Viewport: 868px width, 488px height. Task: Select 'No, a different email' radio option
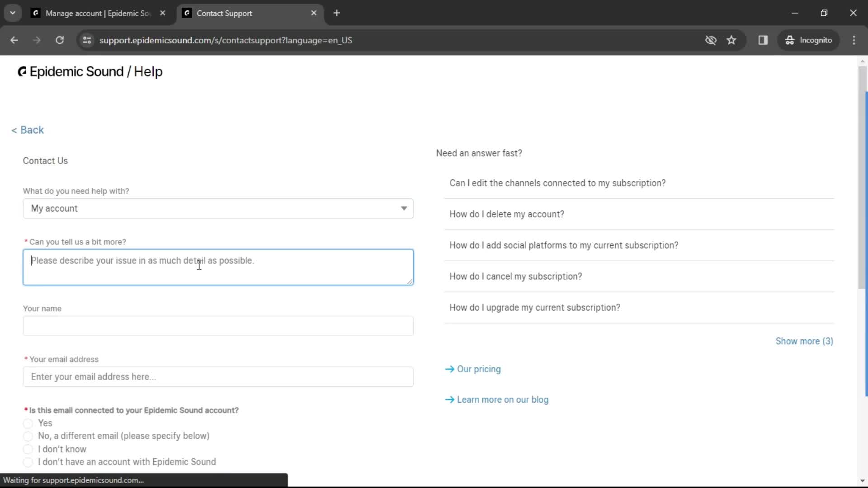coord(28,436)
